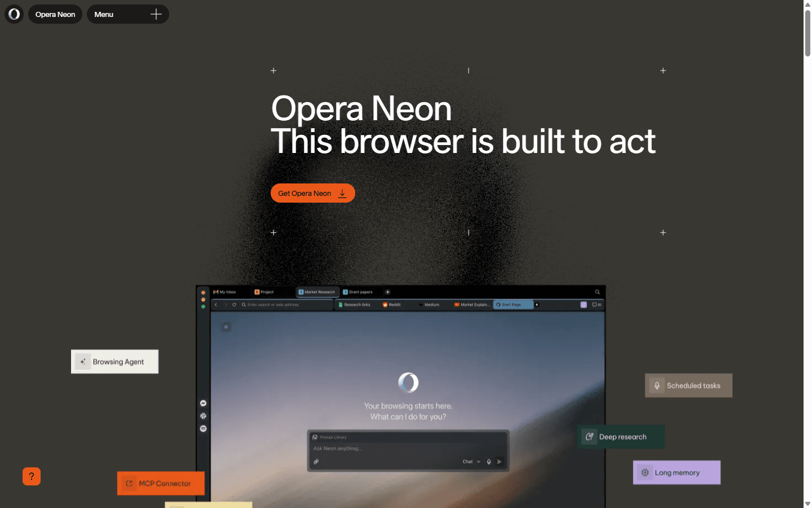
Task: Switch to the Market Research tab
Action: pyautogui.click(x=317, y=292)
